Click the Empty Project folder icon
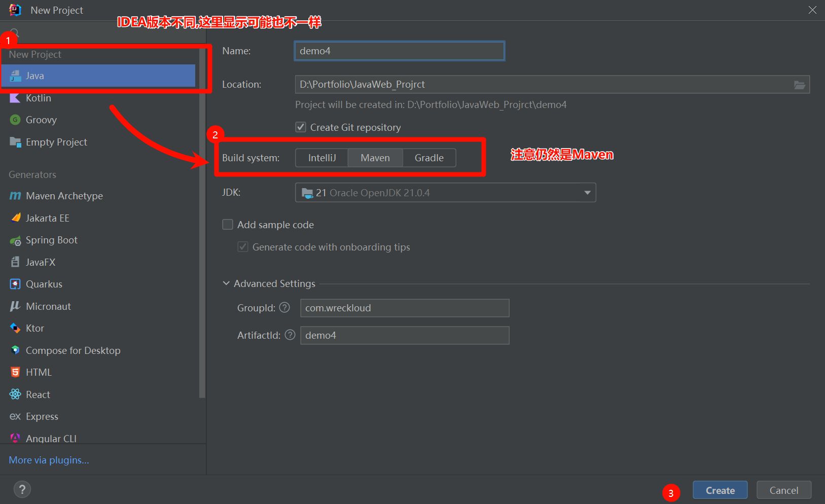 [15, 142]
